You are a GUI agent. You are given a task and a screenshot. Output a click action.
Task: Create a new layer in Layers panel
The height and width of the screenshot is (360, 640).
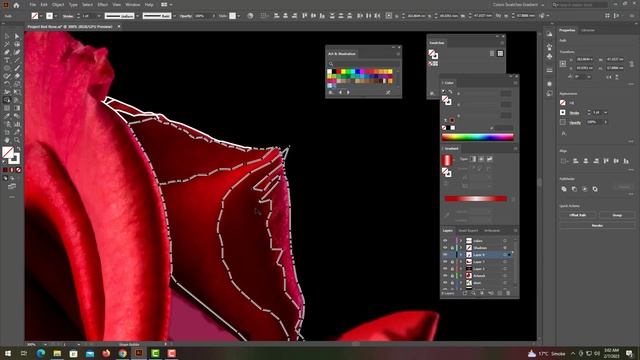(500, 293)
